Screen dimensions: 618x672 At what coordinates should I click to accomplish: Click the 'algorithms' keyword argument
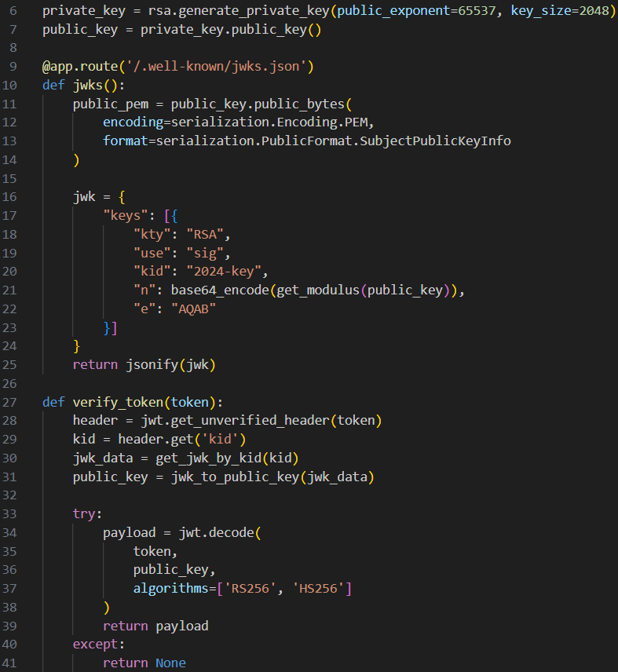(x=170, y=589)
